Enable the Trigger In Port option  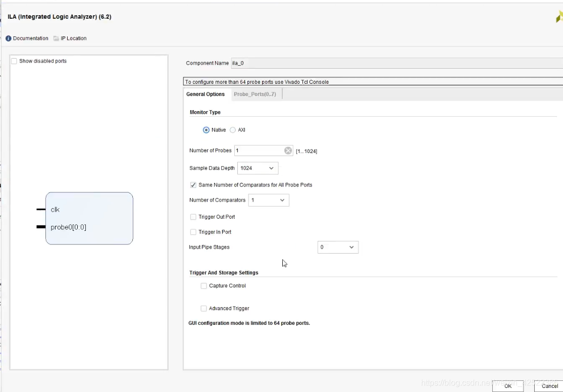193,232
